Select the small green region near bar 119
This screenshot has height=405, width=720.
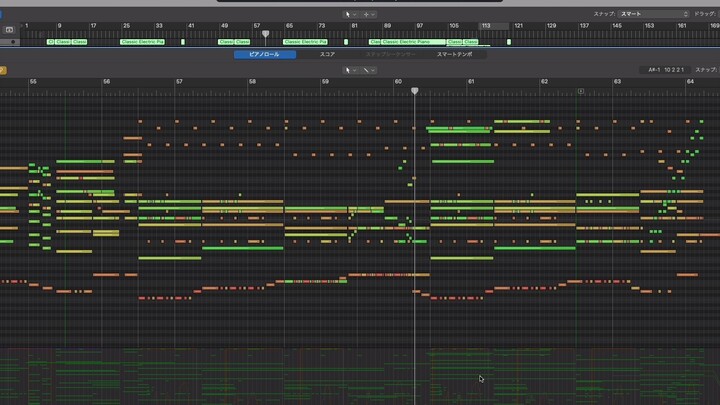[x=509, y=42]
